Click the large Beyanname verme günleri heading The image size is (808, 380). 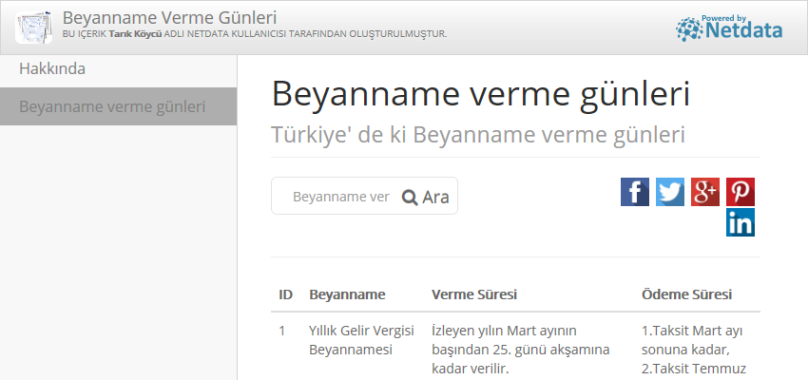coord(480,94)
